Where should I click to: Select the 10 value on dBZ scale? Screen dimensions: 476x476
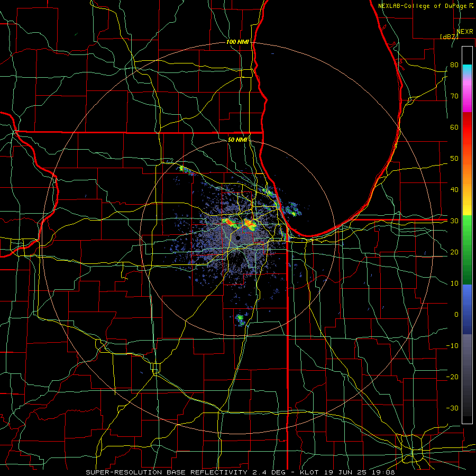454,283
